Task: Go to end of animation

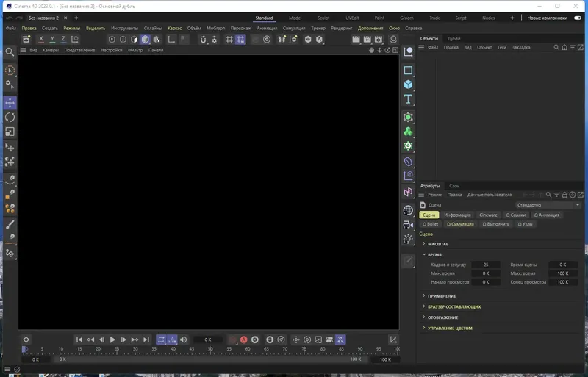Action: point(146,340)
